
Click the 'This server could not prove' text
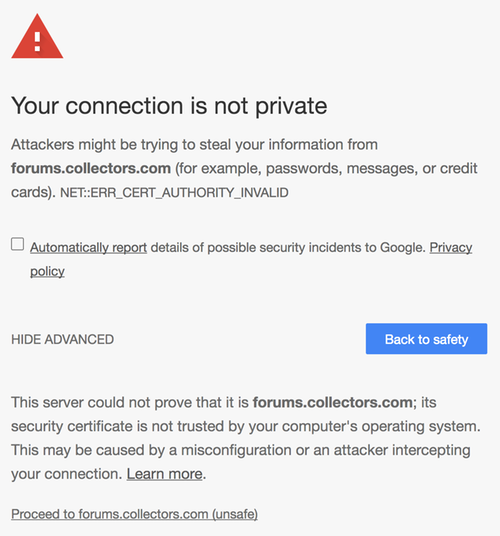(x=130, y=402)
